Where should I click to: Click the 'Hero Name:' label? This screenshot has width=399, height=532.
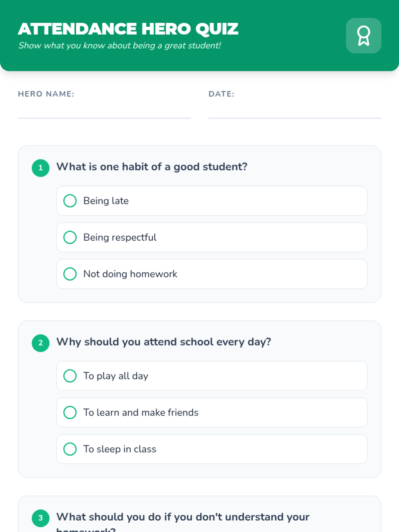pyautogui.click(x=46, y=94)
